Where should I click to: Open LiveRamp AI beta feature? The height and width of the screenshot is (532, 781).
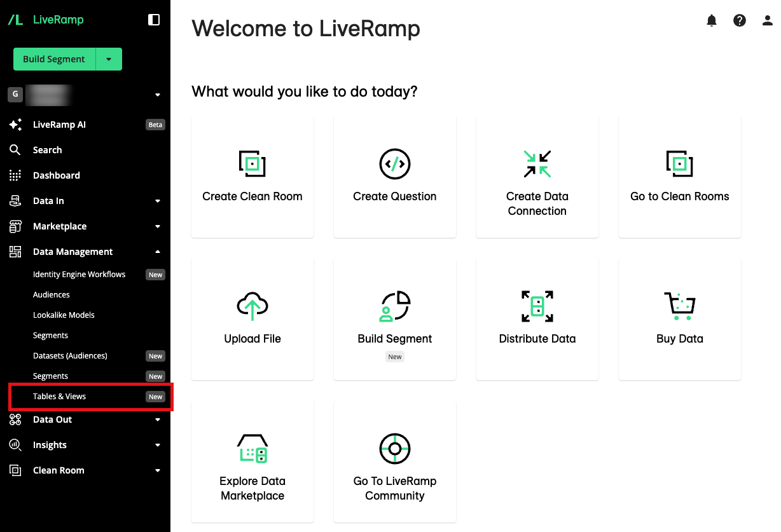pos(60,124)
